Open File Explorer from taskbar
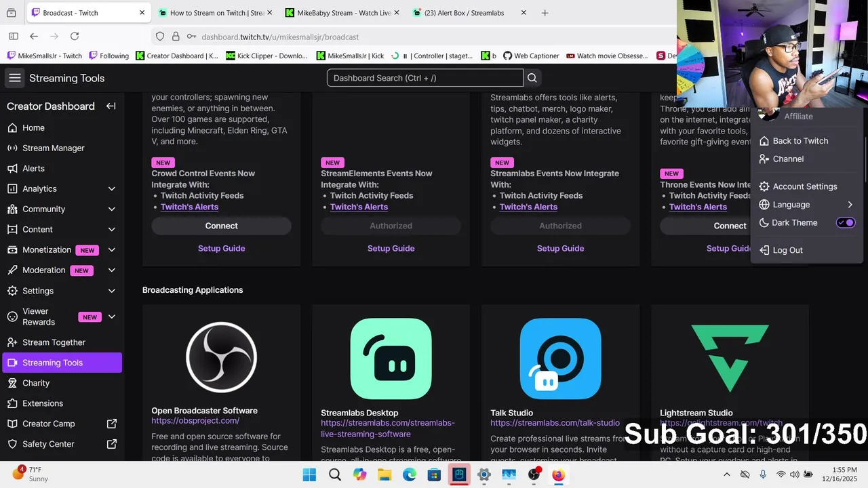Screen dimensions: 868x488 point(384,474)
